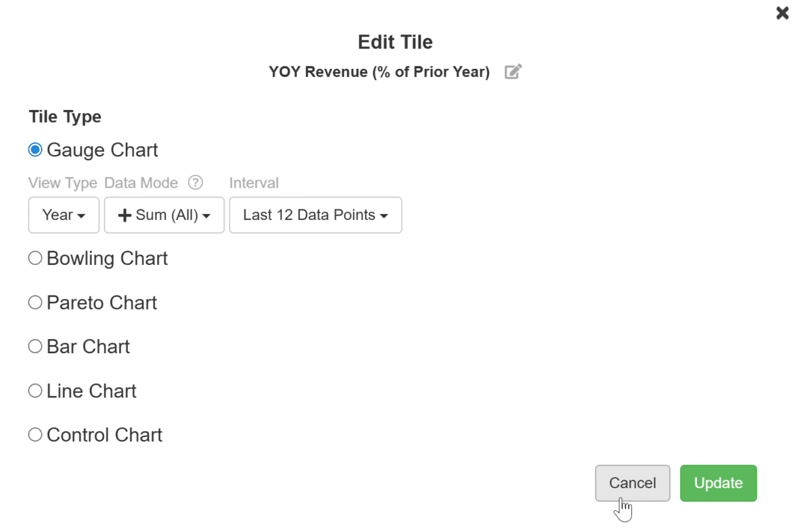Click the edit title pencil icon
Image resolution: width=795 pixels, height=532 pixels.
click(513, 72)
